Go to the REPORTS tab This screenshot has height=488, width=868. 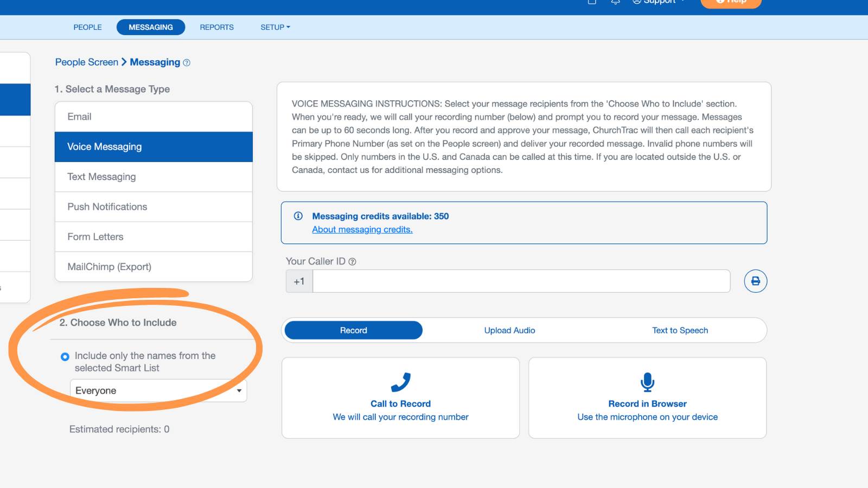[216, 27]
